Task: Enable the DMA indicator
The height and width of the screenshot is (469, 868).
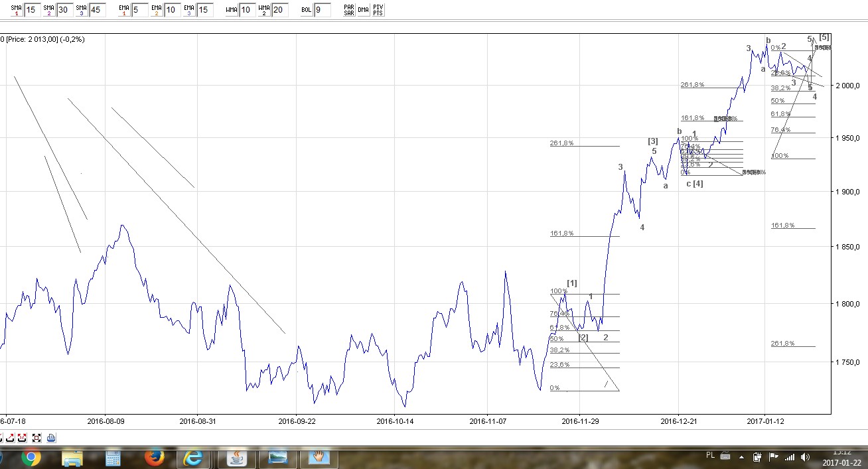Action: click(363, 10)
